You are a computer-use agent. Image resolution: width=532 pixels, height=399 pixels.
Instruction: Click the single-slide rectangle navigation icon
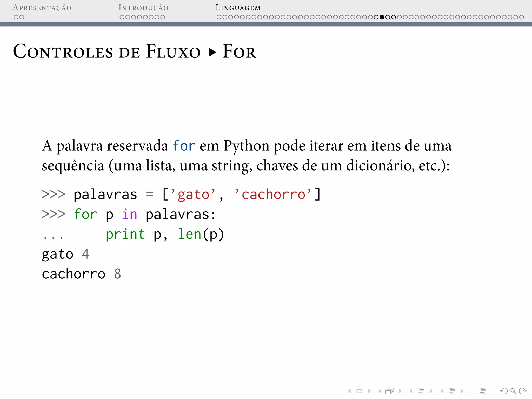(x=359, y=391)
